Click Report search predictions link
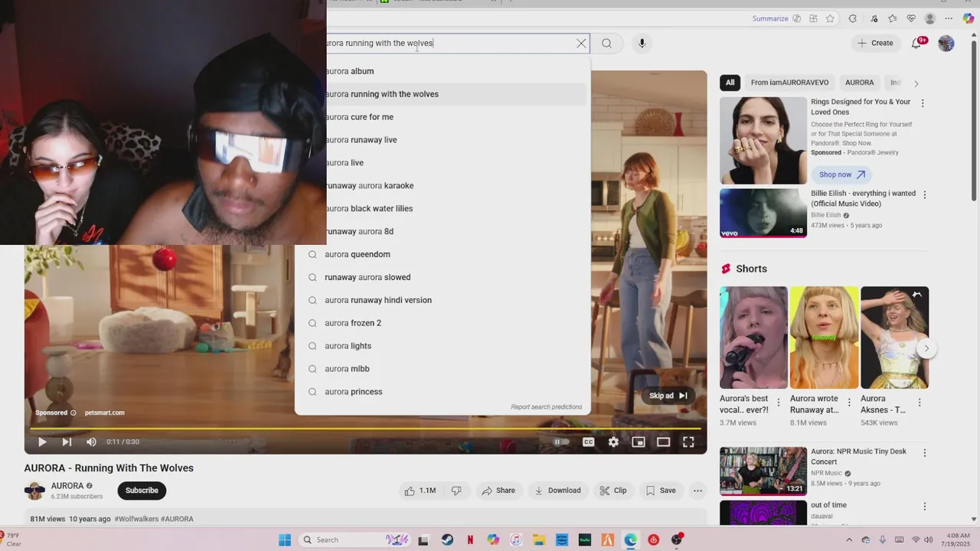980x551 pixels. [547, 407]
